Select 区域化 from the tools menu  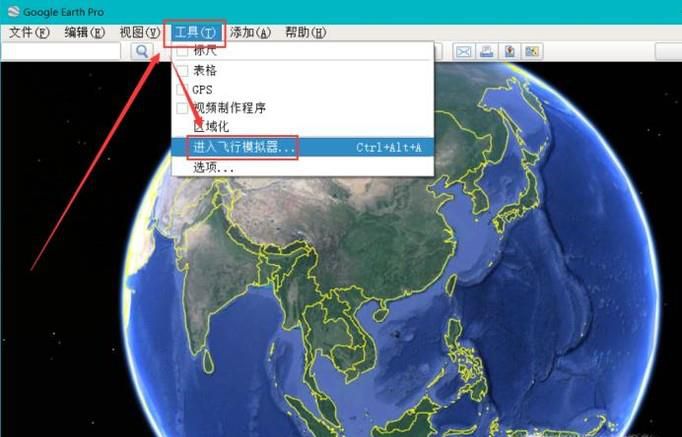pyautogui.click(x=303, y=127)
